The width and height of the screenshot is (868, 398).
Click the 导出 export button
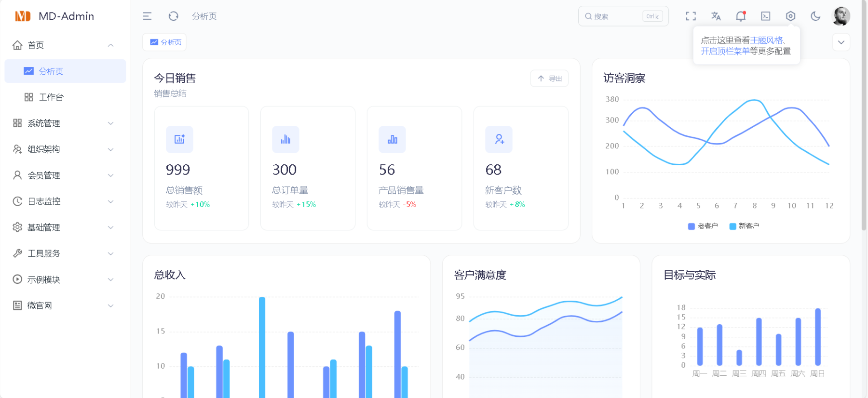549,79
